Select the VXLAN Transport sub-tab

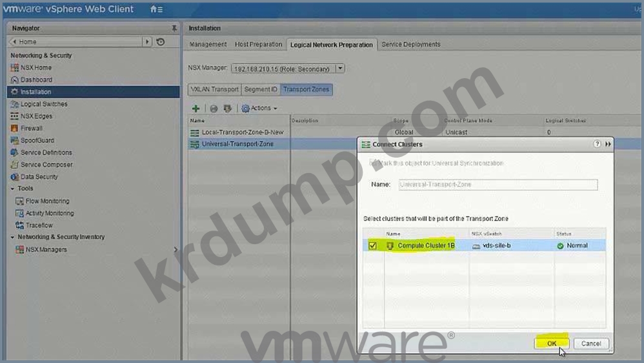214,89
